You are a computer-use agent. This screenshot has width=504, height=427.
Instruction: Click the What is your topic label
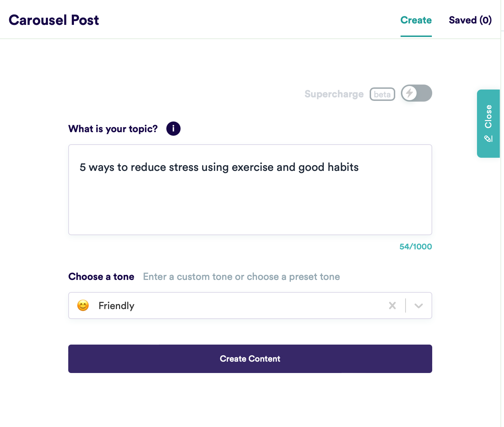click(113, 129)
